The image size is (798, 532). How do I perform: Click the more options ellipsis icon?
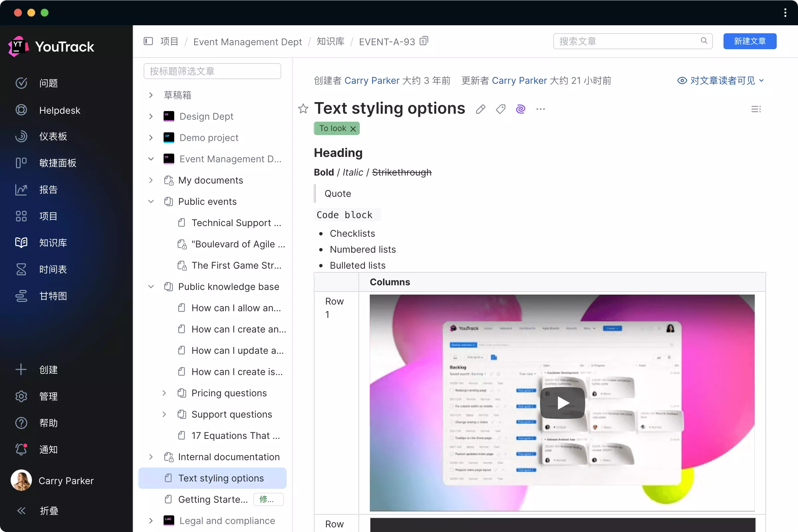coord(540,109)
